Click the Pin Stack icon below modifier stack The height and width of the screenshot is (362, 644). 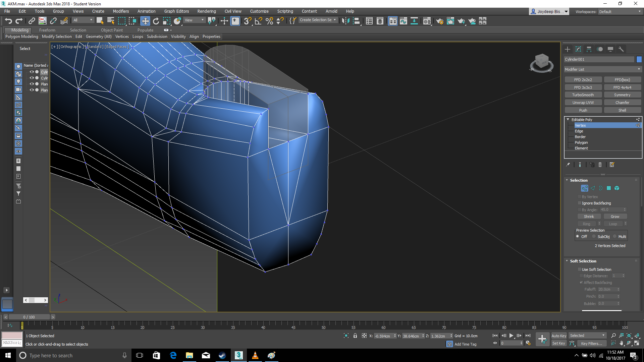569,165
